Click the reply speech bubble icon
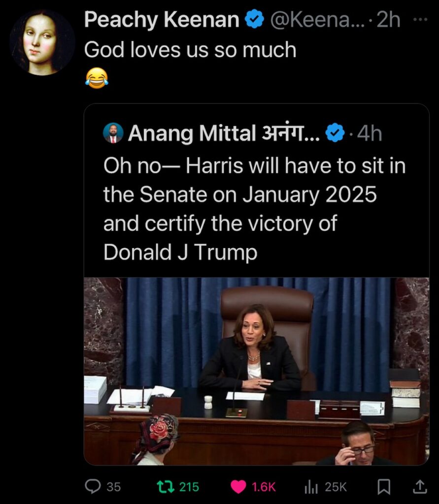 [93, 487]
